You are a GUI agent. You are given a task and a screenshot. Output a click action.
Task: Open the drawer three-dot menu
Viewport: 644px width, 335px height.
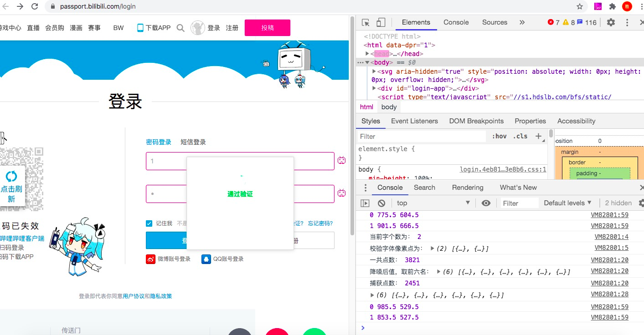366,188
